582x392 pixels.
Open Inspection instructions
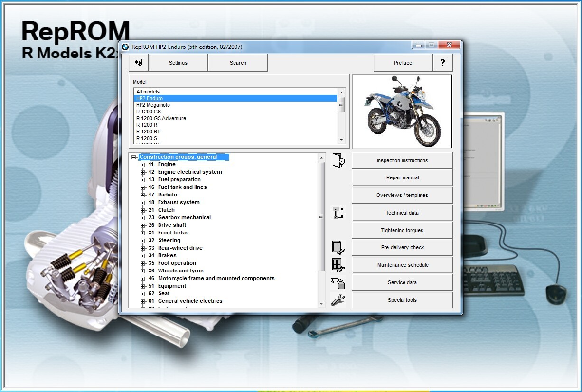[402, 160]
